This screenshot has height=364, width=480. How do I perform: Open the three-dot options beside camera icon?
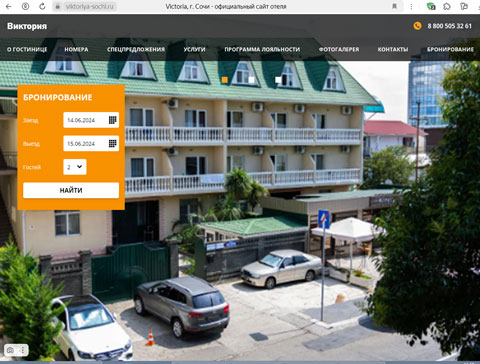23,350
